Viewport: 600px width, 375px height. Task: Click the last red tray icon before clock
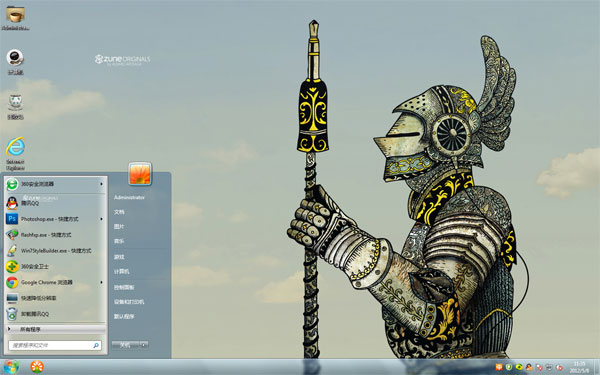coord(559,367)
